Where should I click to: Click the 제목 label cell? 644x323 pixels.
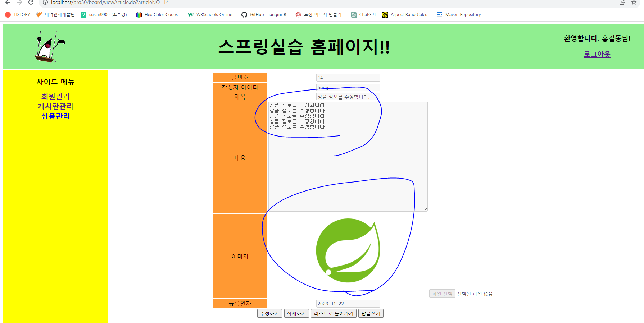click(x=240, y=97)
